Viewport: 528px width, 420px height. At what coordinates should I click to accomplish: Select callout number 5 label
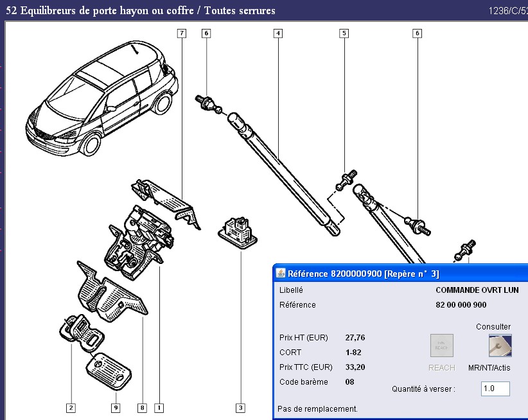pyautogui.click(x=344, y=33)
